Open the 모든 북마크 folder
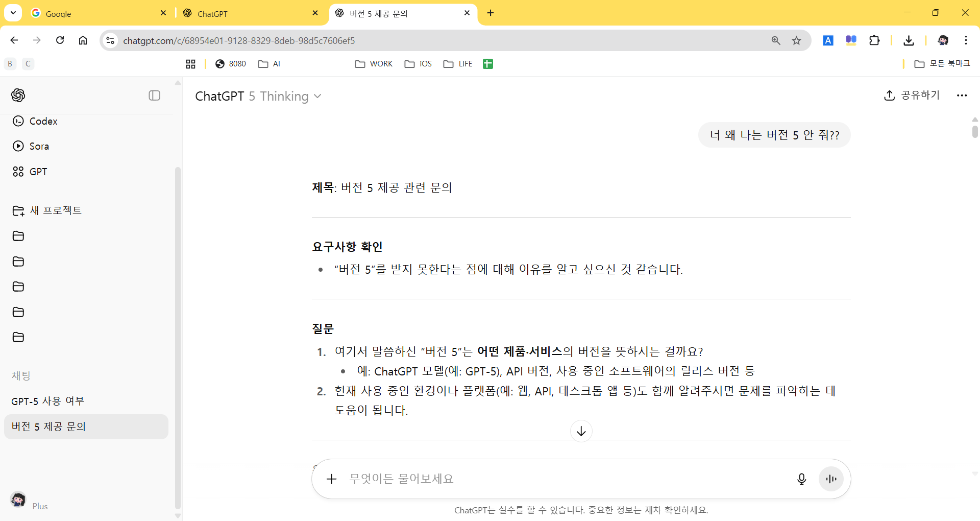Image resolution: width=980 pixels, height=521 pixels. [x=942, y=64]
